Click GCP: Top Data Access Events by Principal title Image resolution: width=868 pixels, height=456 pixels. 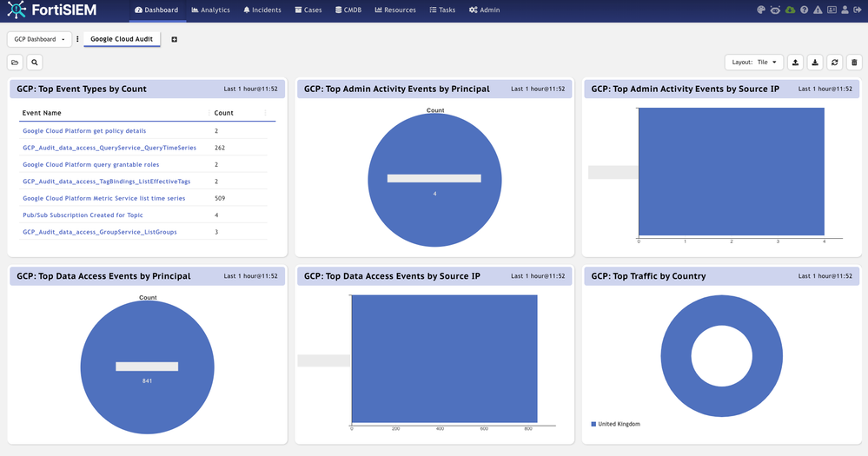[103, 276]
